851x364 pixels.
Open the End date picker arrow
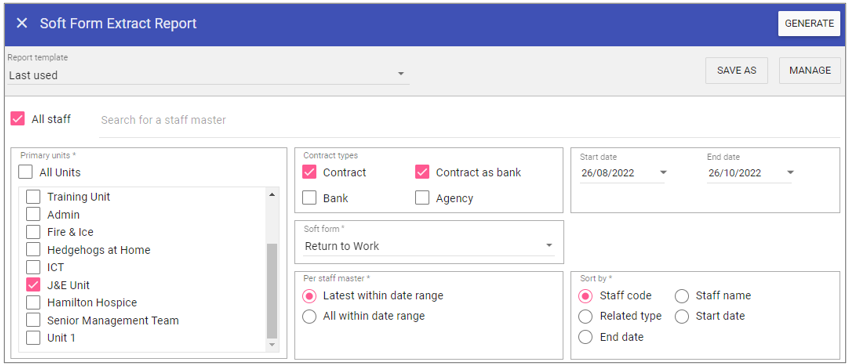click(790, 173)
